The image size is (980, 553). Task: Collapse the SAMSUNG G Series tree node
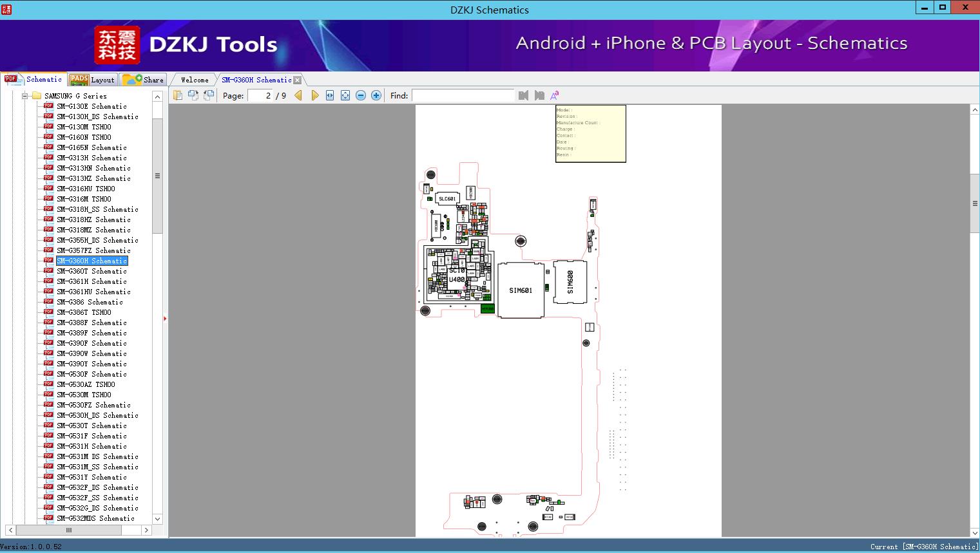25,96
